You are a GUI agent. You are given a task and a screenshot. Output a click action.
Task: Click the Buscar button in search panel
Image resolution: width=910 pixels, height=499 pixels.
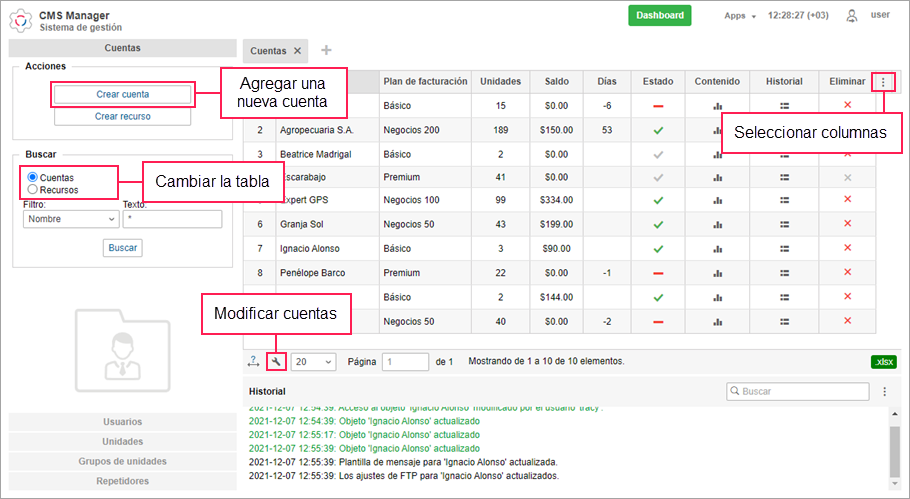(122, 248)
